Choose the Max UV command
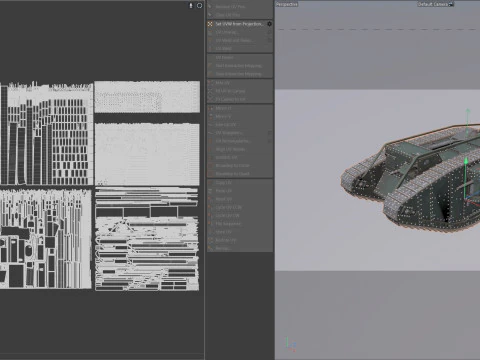The height and width of the screenshot is (360, 480). click(240, 83)
